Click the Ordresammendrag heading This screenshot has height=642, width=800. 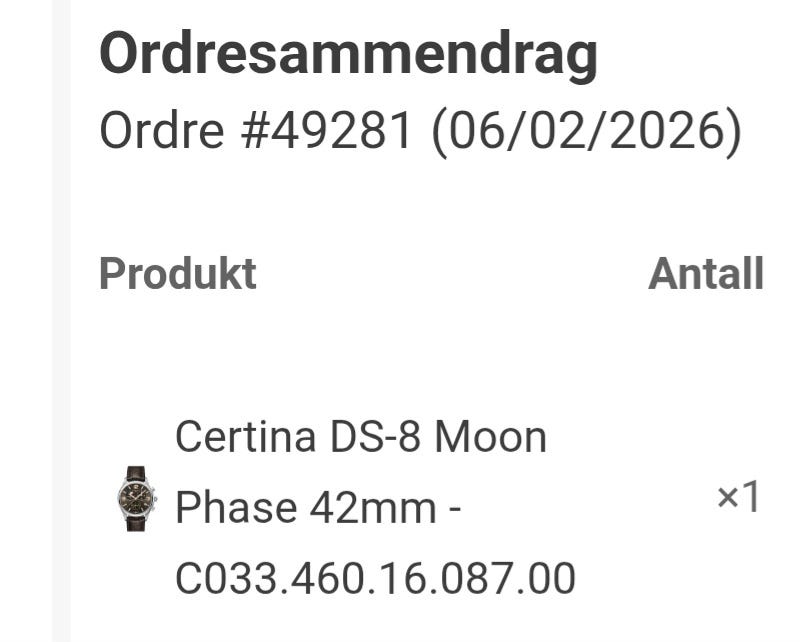(348, 56)
